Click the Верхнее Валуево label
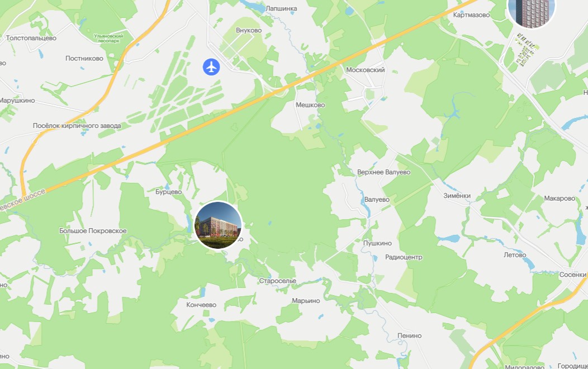The width and height of the screenshot is (588, 369). [383, 172]
